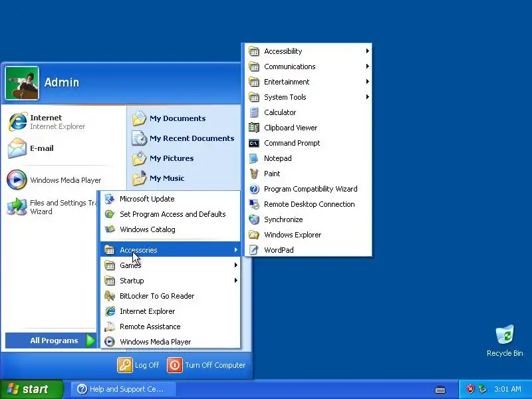Click the start button on taskbar
Viewport: 532px width, 399px height.
31,389
